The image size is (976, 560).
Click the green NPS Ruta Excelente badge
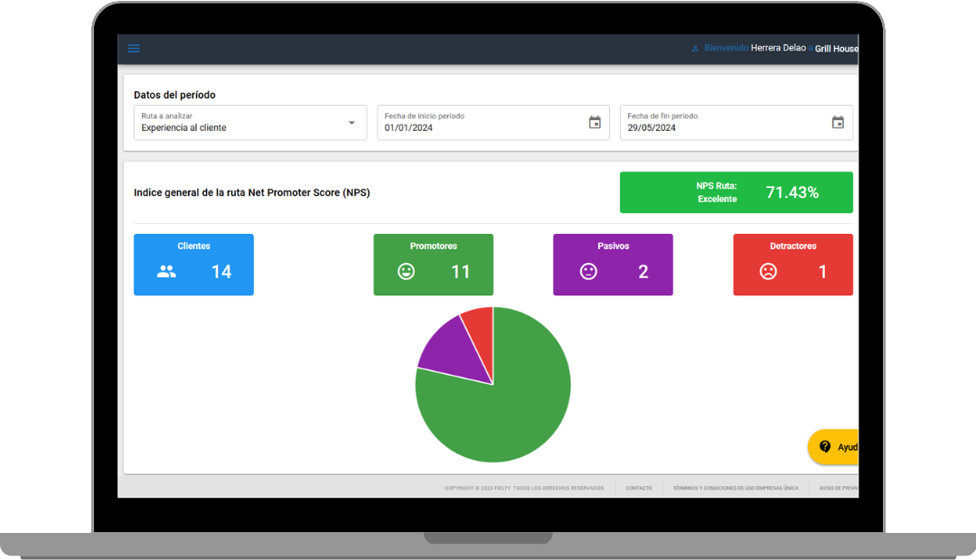click(x=736, y=192)
